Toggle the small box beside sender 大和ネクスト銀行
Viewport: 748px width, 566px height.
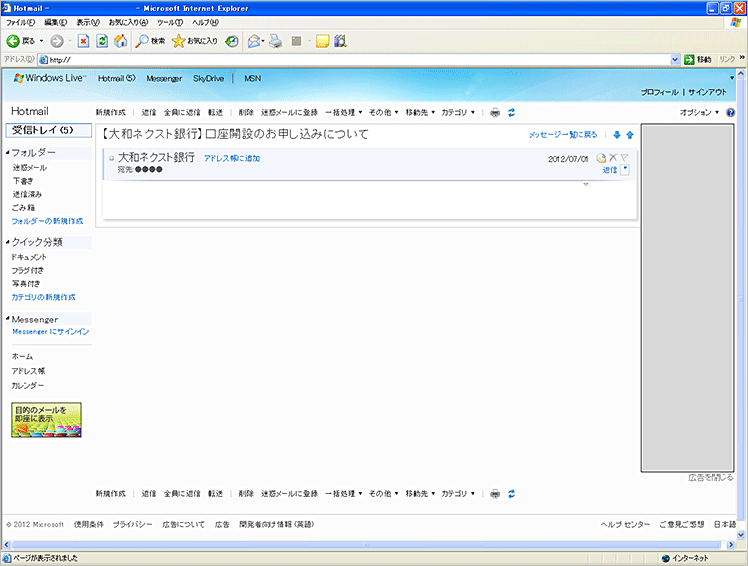[111, 159]
